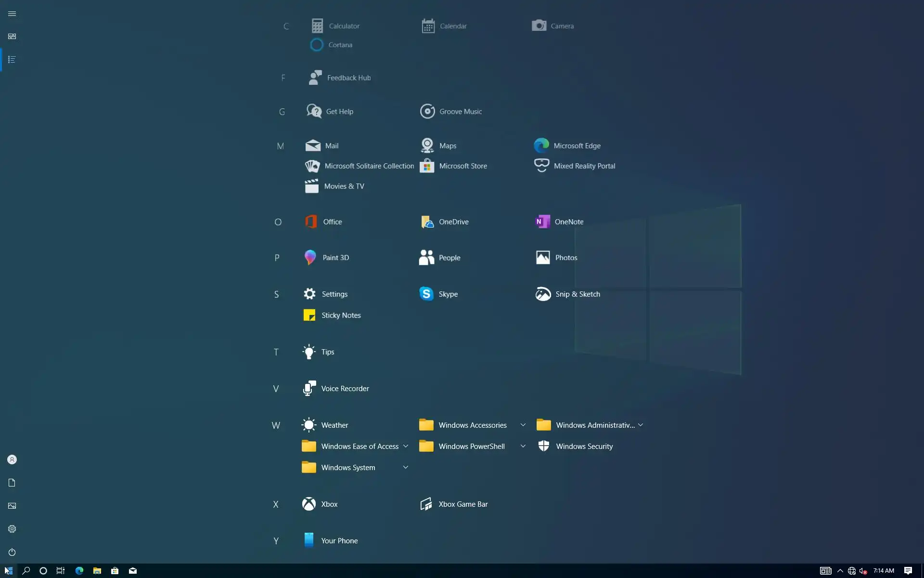Expand the Windows PowerShell folder chevron

523,447
